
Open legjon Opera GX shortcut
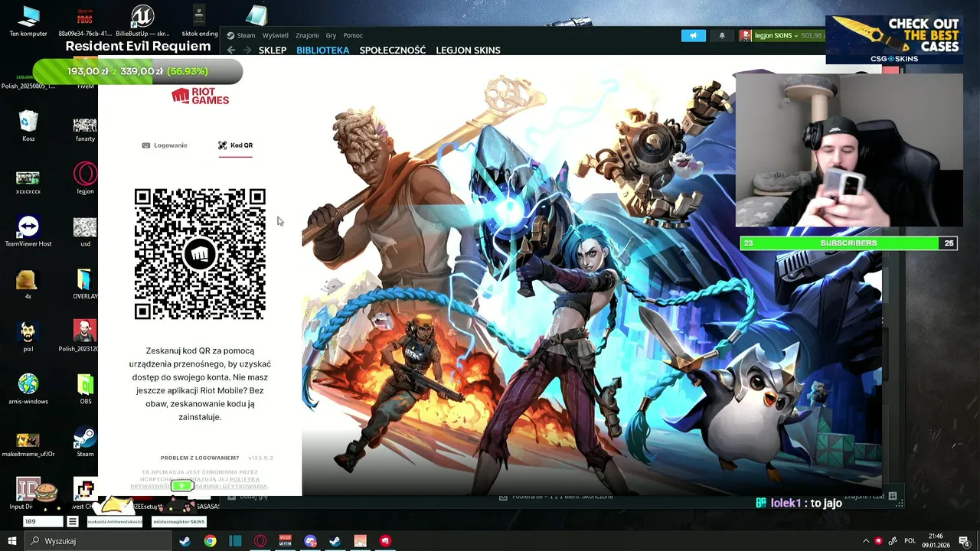click(85, 178)
